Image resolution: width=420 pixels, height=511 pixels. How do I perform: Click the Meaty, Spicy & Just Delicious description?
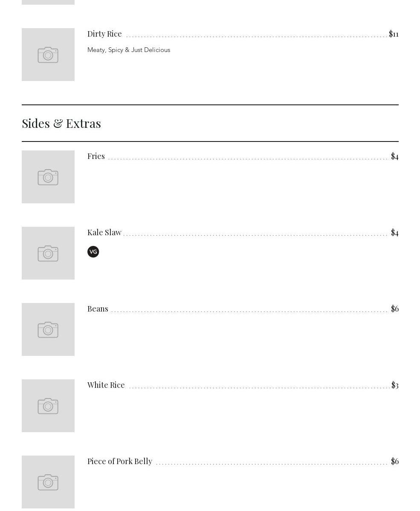[x=129, y=50]
